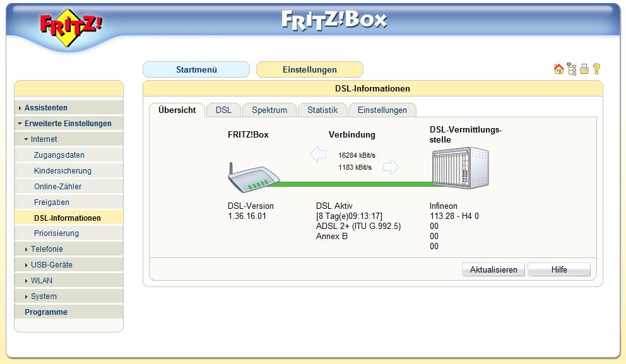Expand the WLAN section arrow
The width and height of the screenshot is (626, 364).
(x=26, y=281)
